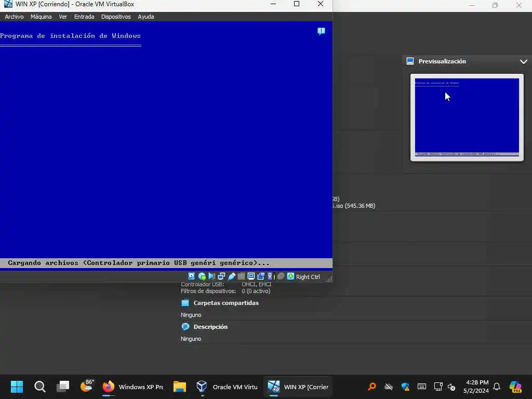
Task: Click the display monitor icon in VM status bar
Action: [251, 276]
